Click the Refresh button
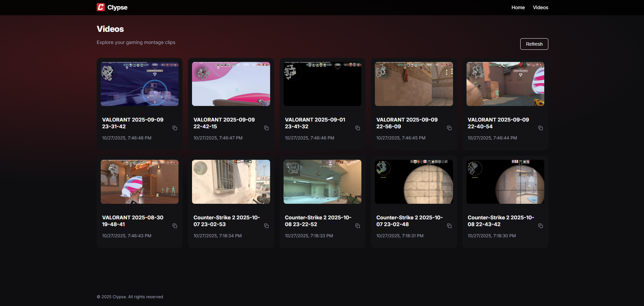The image size is (644, 306). pos(534,44)
